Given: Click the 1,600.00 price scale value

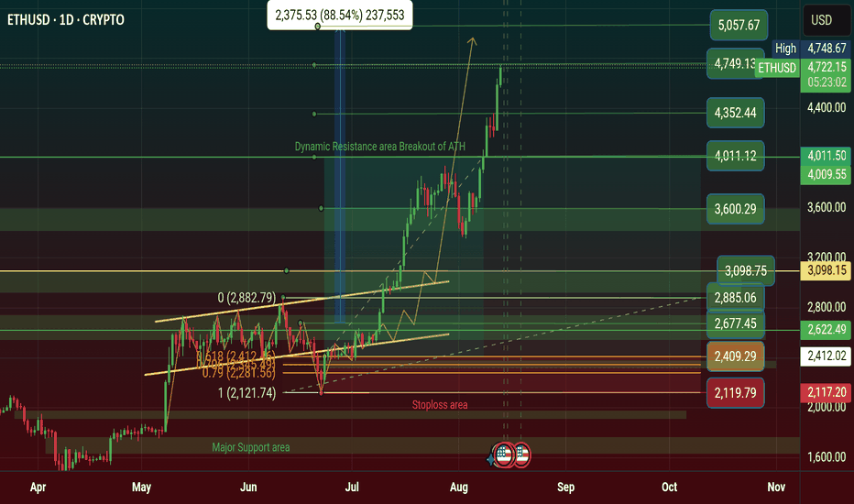Looking at the screenshot, I should click(x=827, y=456).
